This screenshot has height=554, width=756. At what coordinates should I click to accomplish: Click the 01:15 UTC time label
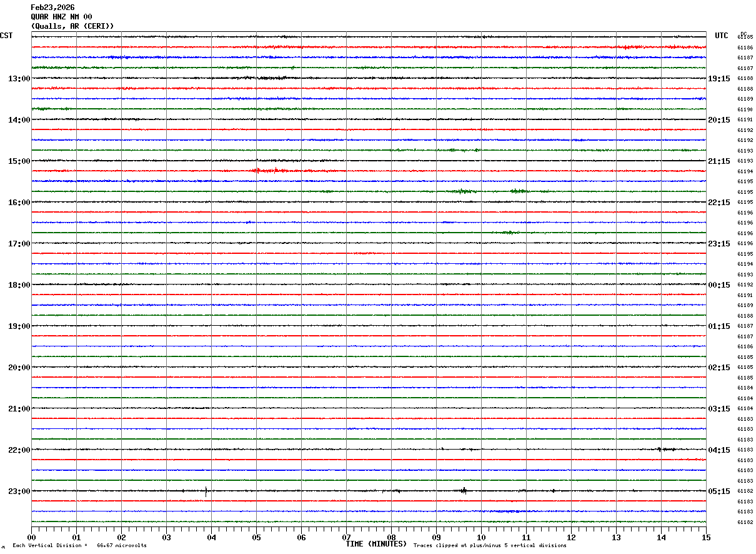pos(719,326)
